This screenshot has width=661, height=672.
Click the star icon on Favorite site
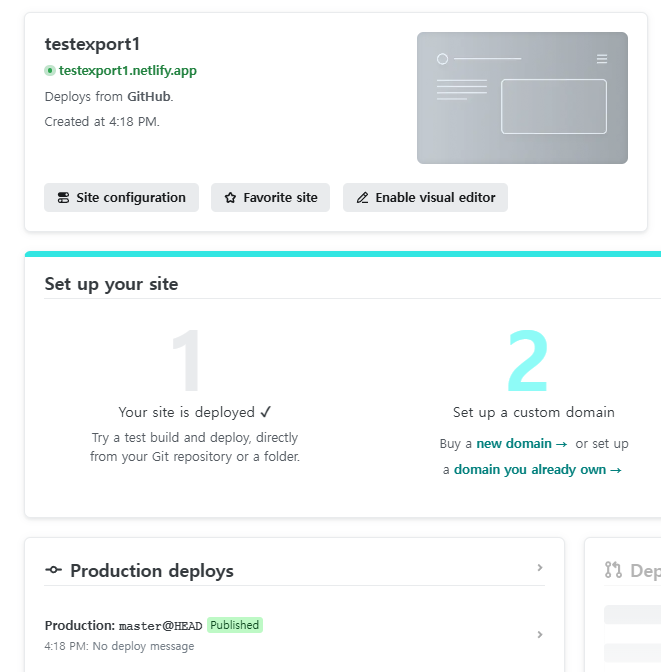click(x=230, y=198)
